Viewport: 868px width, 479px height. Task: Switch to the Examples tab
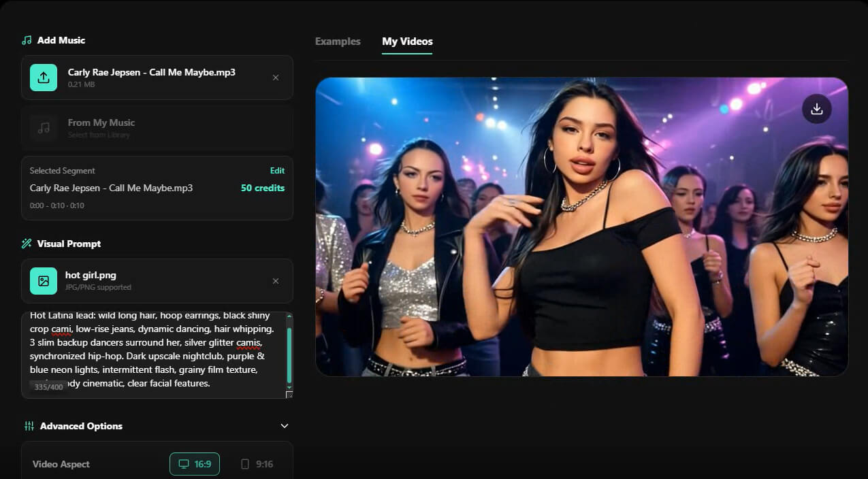point(338,42)
